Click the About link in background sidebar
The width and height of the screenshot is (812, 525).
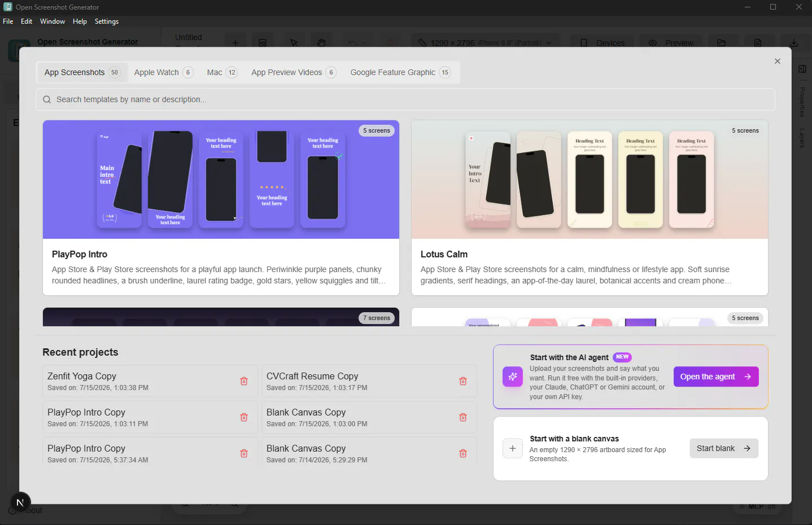tap(25, 510)
